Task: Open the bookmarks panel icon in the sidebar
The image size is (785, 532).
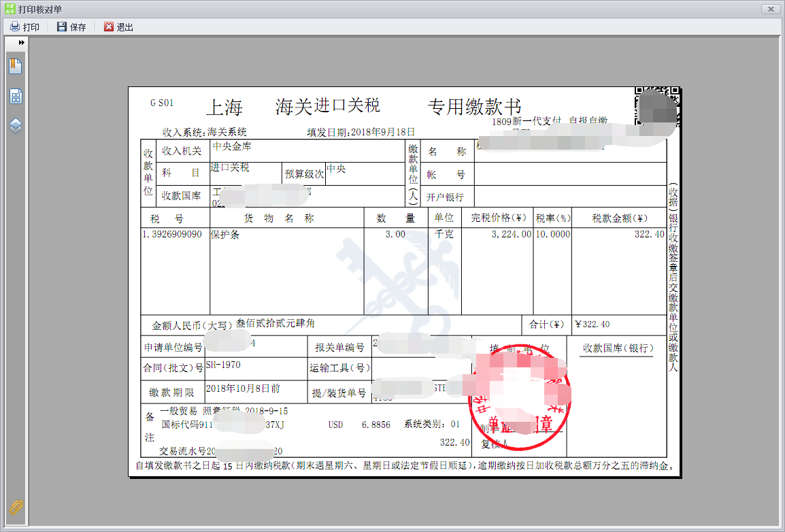Action: click(x=16, y=66)
